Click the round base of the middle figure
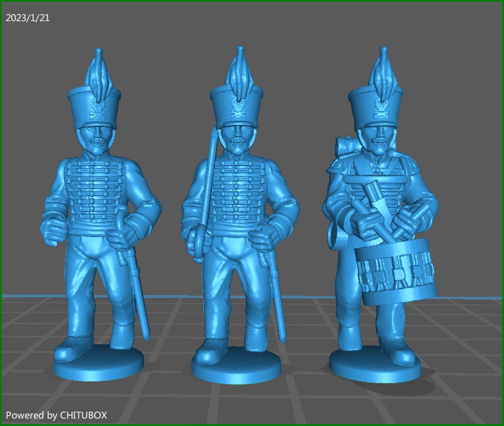Image resolution: width=504 pixels, height=426 pixels. click(x=236, y=367)
